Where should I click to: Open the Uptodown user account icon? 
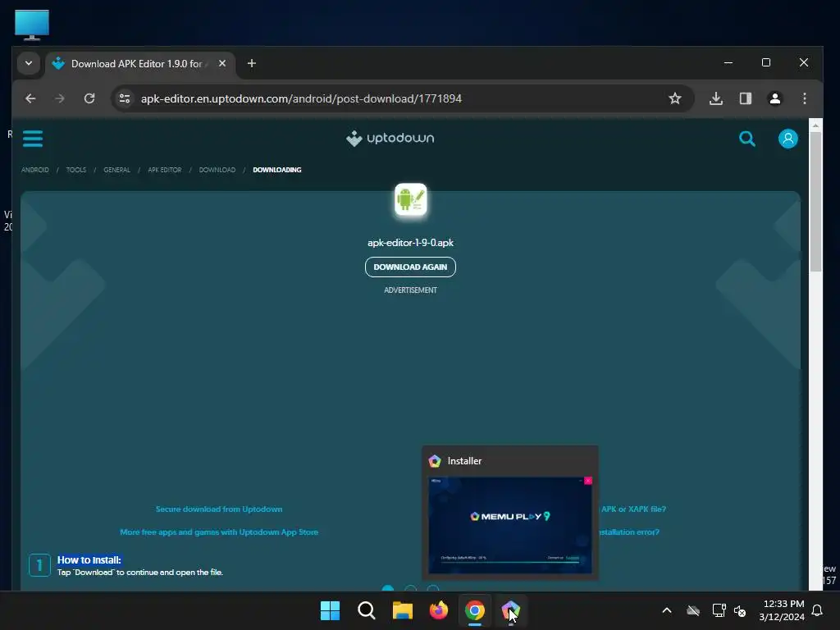pyautogui.click(x=787, y=139)
